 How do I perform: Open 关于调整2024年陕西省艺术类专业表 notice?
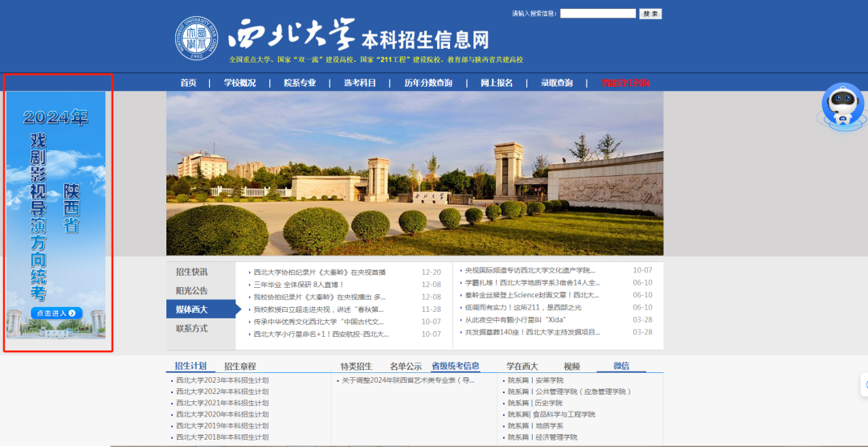click(x=408, y=380)
